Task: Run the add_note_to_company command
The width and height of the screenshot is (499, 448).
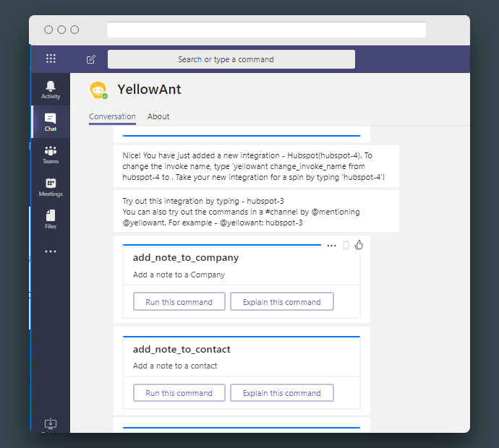Action: coord(179,301)
